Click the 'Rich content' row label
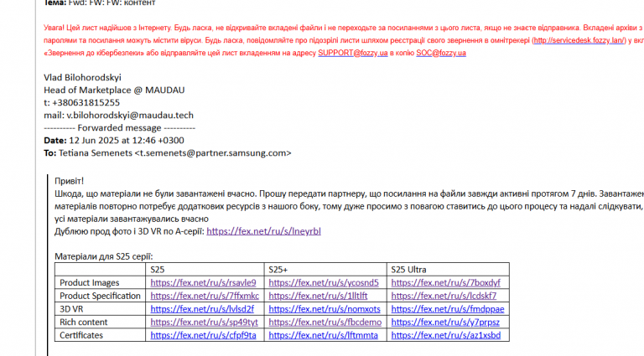Screen dimensions: 644x356 [x=83, y=322]
